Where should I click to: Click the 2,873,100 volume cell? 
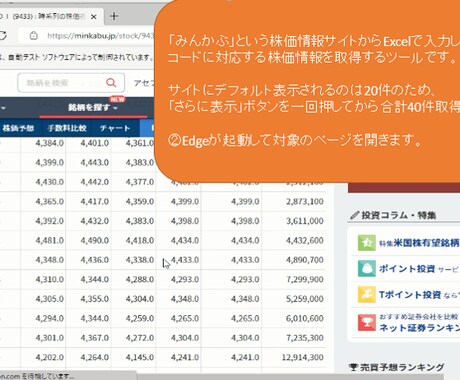click(305, 201)
